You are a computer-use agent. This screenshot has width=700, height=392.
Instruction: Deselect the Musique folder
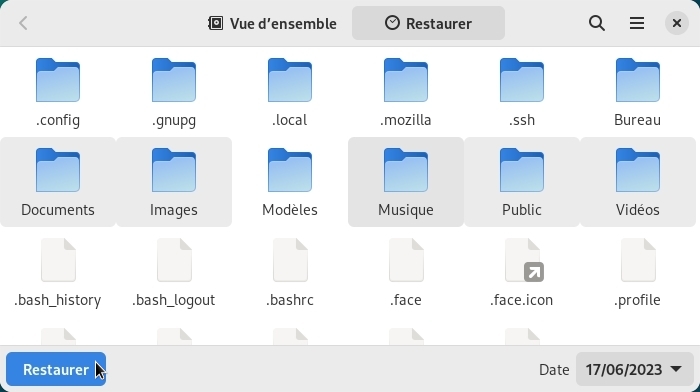tap(406, 182)
